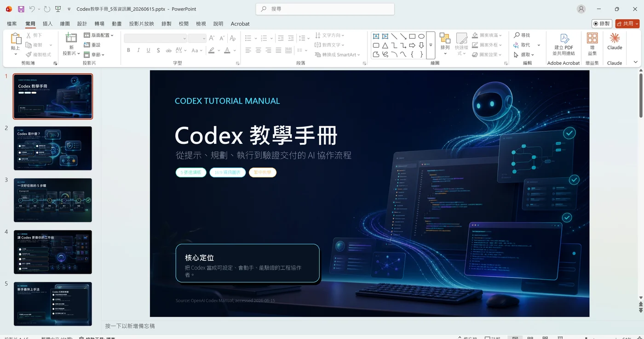Screen dimensions: 644x339
Task: Open the Select (選取) dropdown
Action: click(524, 55)
